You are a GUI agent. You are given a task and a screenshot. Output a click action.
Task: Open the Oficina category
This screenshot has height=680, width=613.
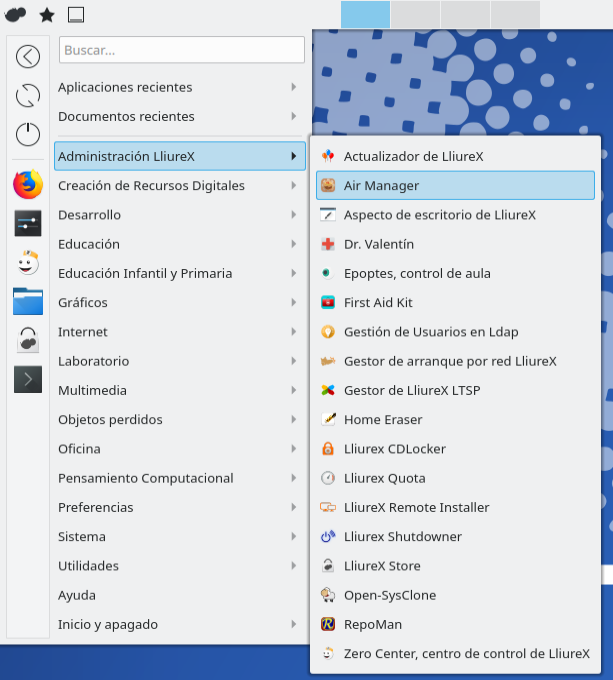[x=180, y=449]
